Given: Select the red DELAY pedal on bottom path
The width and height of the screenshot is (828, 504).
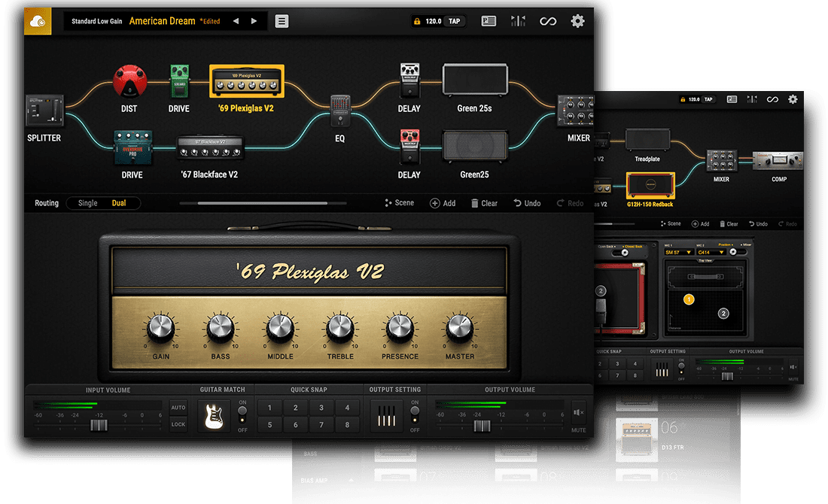Looking at the screenshot, I should coord(409,146).
